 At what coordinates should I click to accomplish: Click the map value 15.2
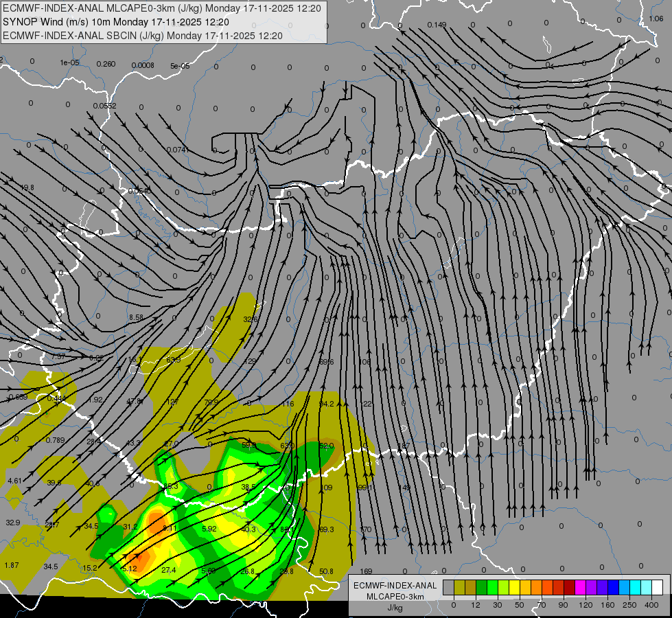point(90,569)
